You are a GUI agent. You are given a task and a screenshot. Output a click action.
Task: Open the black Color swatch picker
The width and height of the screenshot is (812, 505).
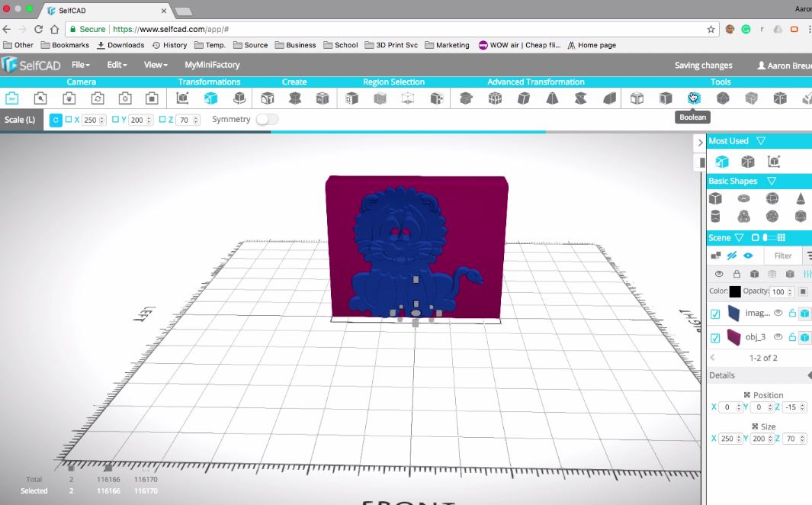735,291
